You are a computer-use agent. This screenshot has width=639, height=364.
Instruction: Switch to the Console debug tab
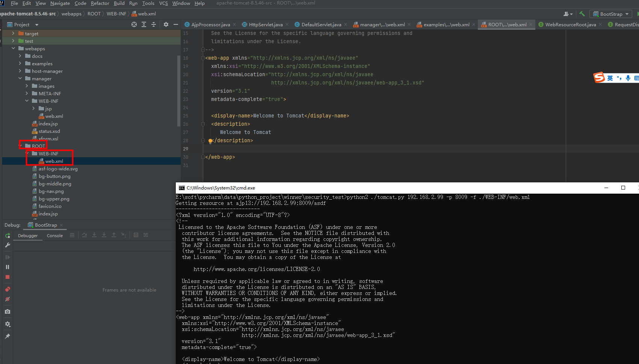pos(55,236)
